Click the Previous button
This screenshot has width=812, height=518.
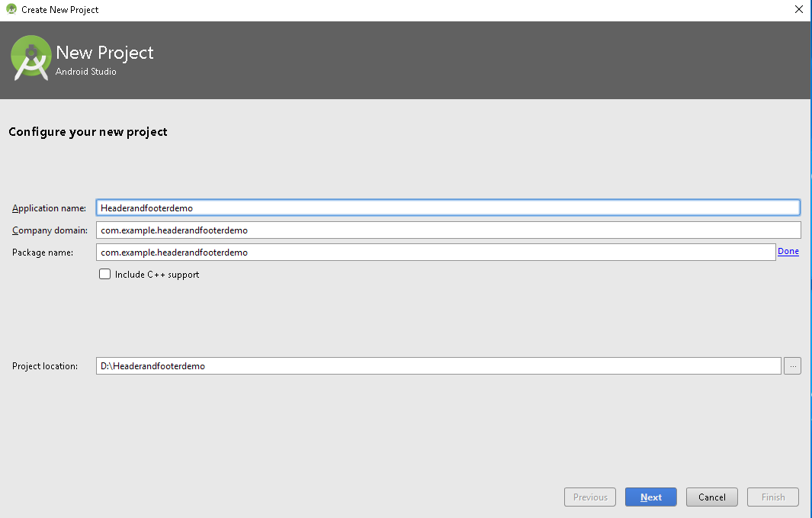[590, 497]
